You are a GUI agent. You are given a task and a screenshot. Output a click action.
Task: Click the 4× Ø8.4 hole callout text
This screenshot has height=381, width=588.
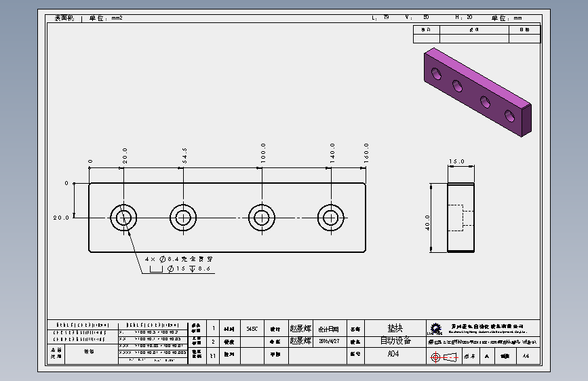point(179,259)
